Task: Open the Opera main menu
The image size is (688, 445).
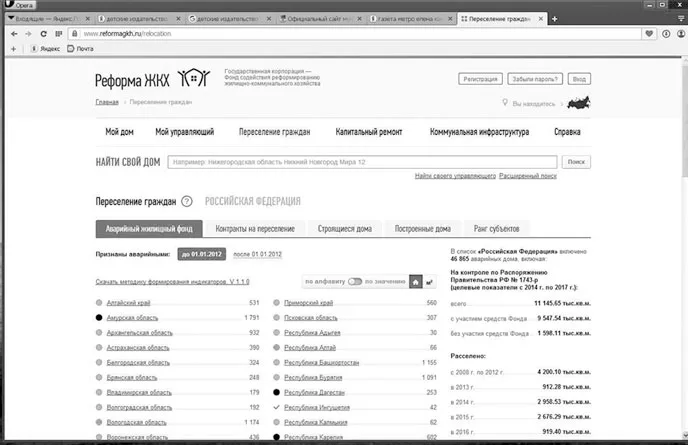Action: point(19,5)
